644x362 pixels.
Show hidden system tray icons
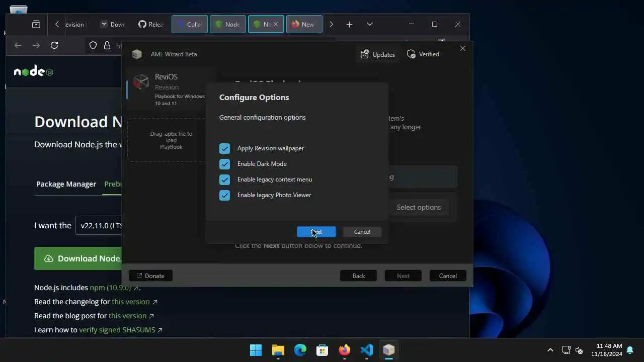click(x=550, y=350)
